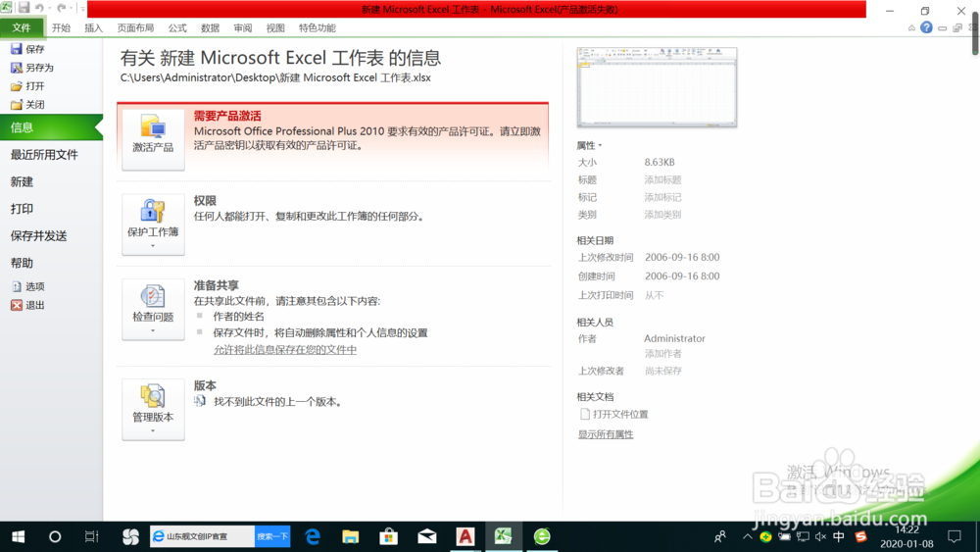Click 关闭 (Close) in the sidebar
This screenshot has width=980, height=552.
(28, 104)
